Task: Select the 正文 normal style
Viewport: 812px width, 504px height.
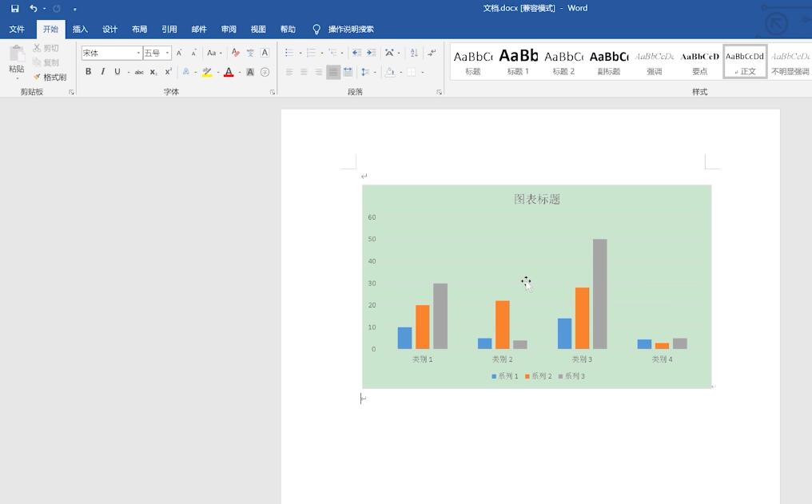Action: click(x=745, y=62)
